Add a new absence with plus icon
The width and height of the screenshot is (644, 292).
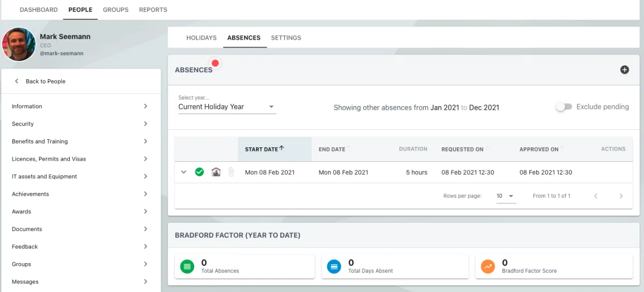click(x=624, y=70)
